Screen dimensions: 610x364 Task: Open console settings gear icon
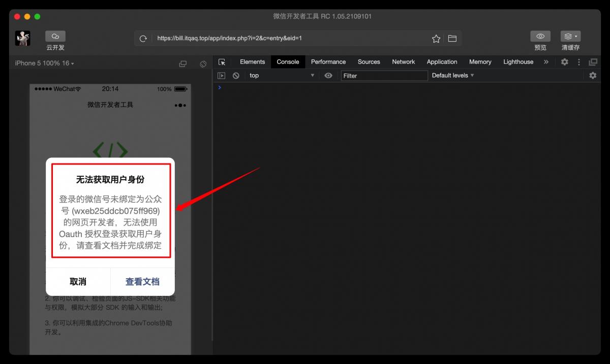593,76
